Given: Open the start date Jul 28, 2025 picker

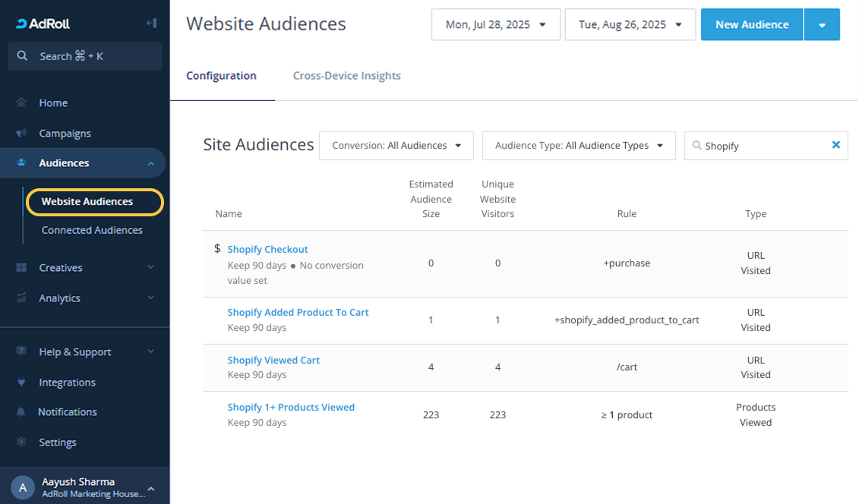Looking at the screenshot, I should 495,25.
